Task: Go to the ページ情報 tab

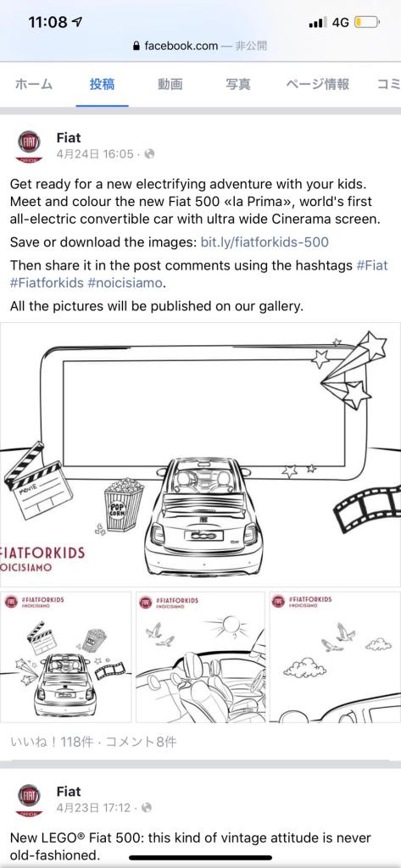Action: click(x=317, y=84)
